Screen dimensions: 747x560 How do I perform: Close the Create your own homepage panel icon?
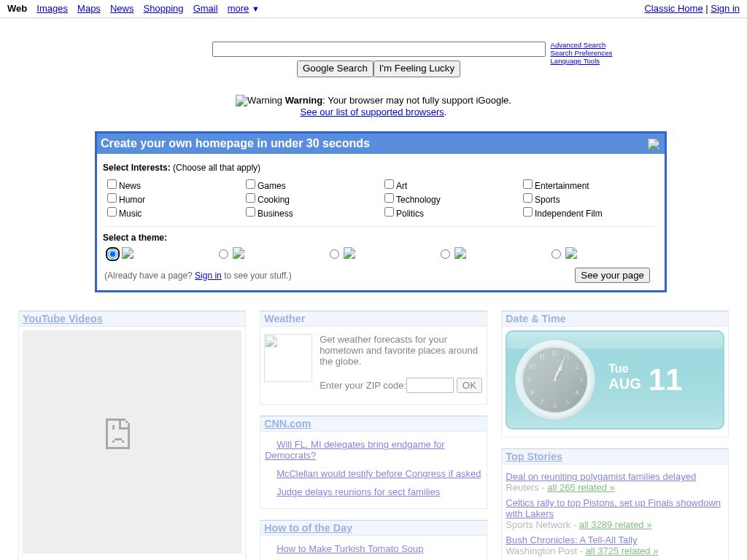pyautogui.click(x=654, y=144)
